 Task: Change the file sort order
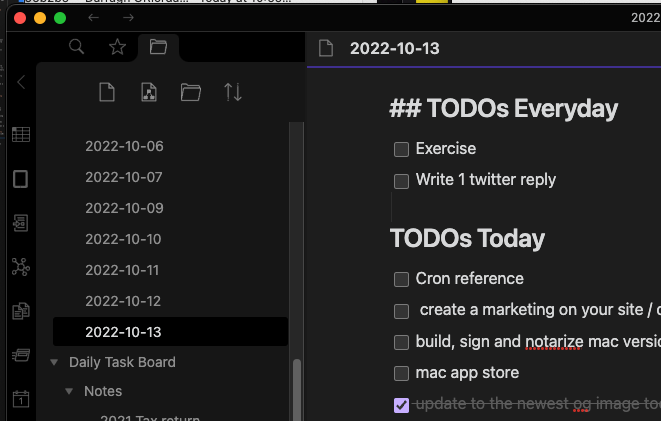[x=233, y=92]
